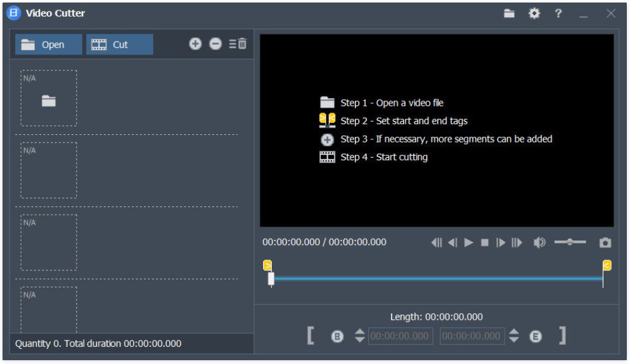630x364 pixels.
Task: Click the add segment plus icon
Action: click(x=195, y=44)
